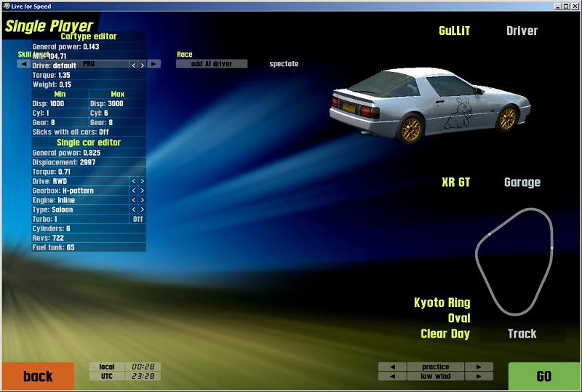Start the session with the GO button

click(543, 376)
